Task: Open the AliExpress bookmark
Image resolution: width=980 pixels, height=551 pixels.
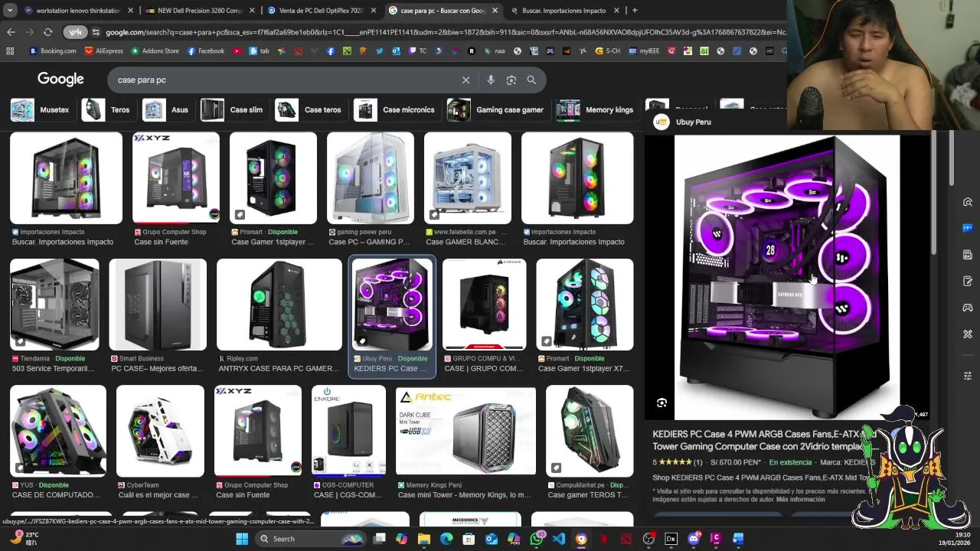Action: point(103,51)
